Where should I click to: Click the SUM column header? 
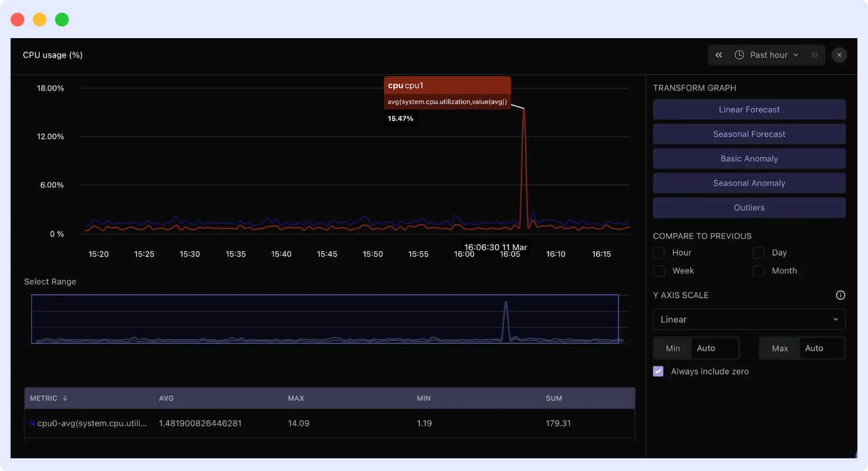tap(554, 398)
